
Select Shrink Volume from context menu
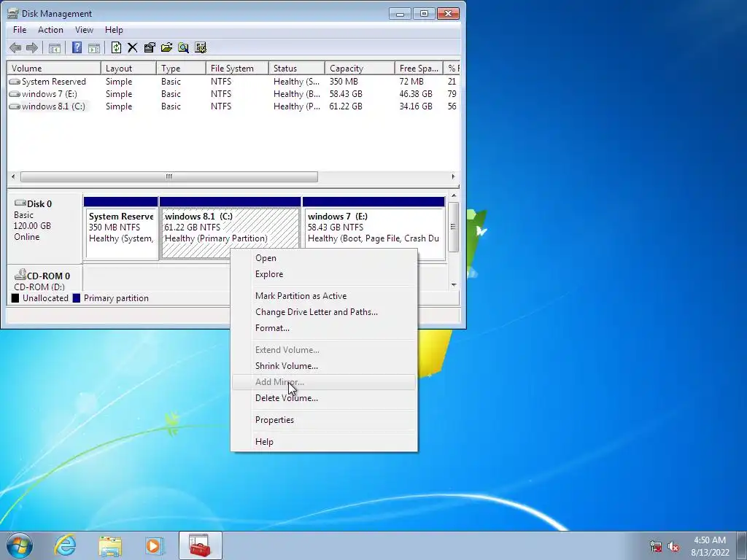pos(324,366)
